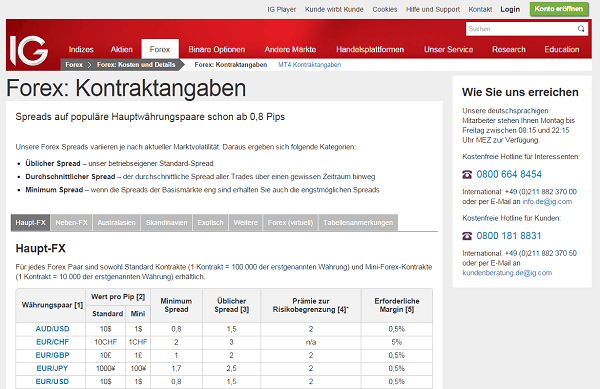The height and width of the screenshot is (389, 600).
Task: Click the Währungspaar [1] column header
Action: click(x=52, y=305)
